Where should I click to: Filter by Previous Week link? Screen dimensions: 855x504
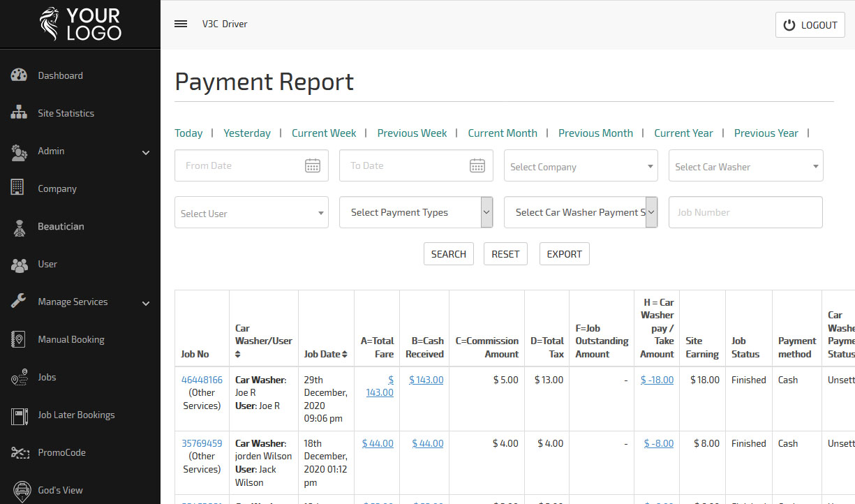click(x=412, y=133)
